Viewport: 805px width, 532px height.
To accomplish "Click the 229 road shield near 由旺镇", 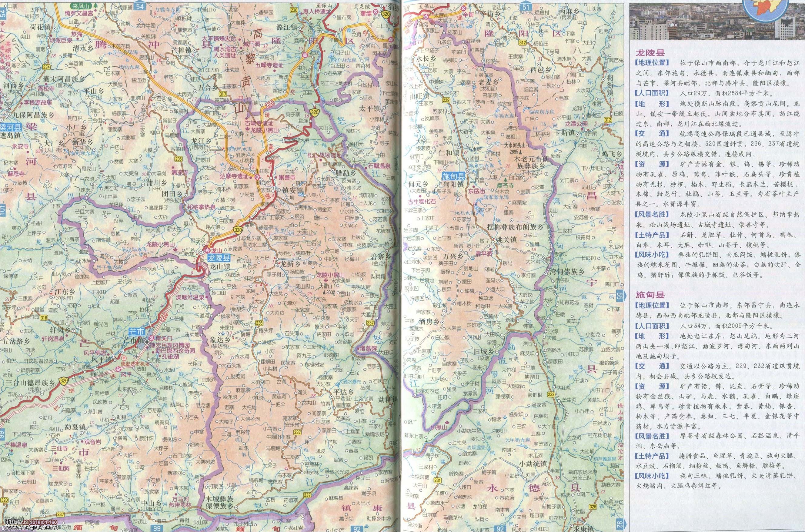I will point(446,100).
